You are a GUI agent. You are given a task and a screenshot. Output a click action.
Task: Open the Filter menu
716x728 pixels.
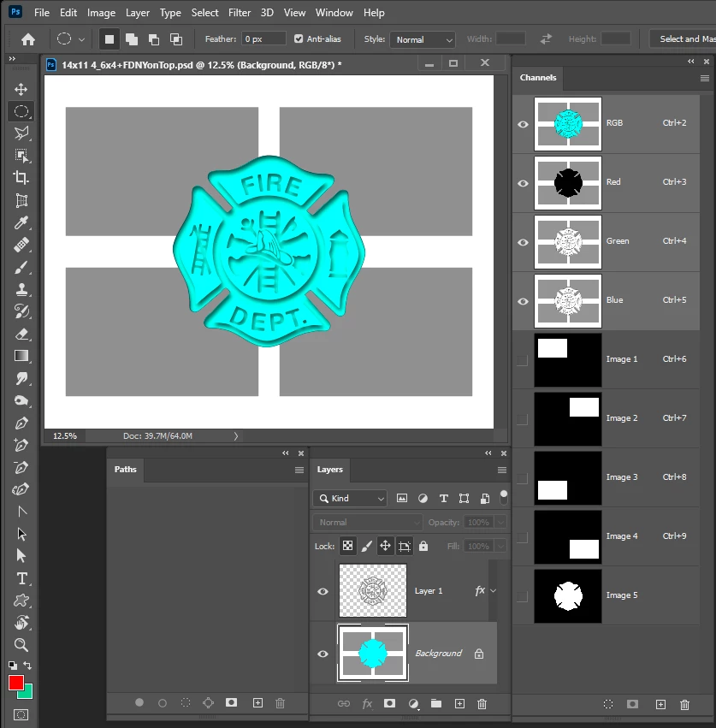tap(240, 13)
